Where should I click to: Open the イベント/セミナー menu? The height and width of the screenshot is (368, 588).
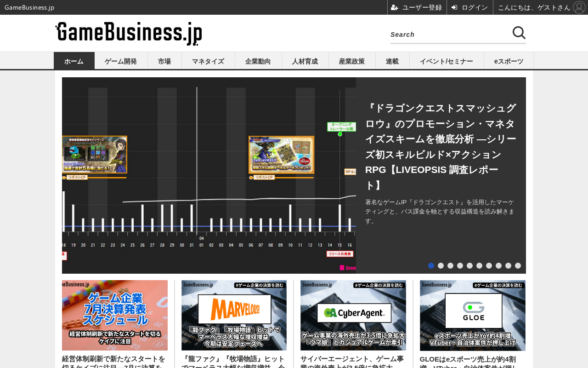(447, 61)
